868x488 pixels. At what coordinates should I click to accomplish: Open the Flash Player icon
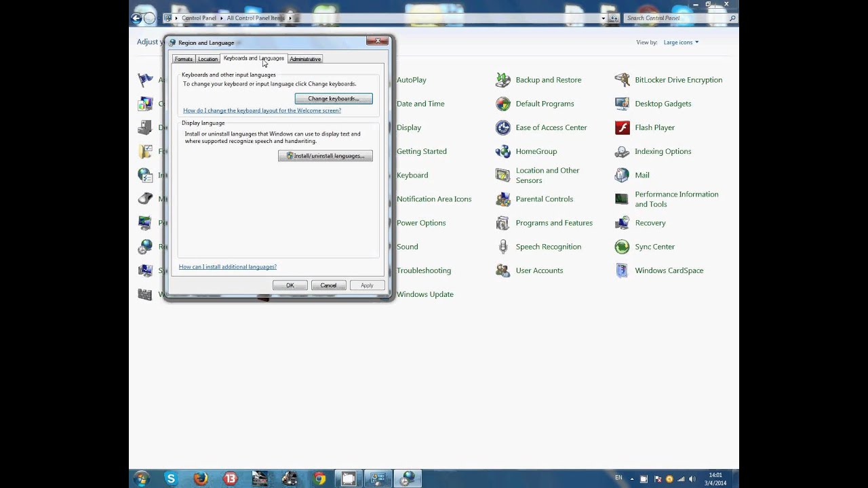(622, 127)
